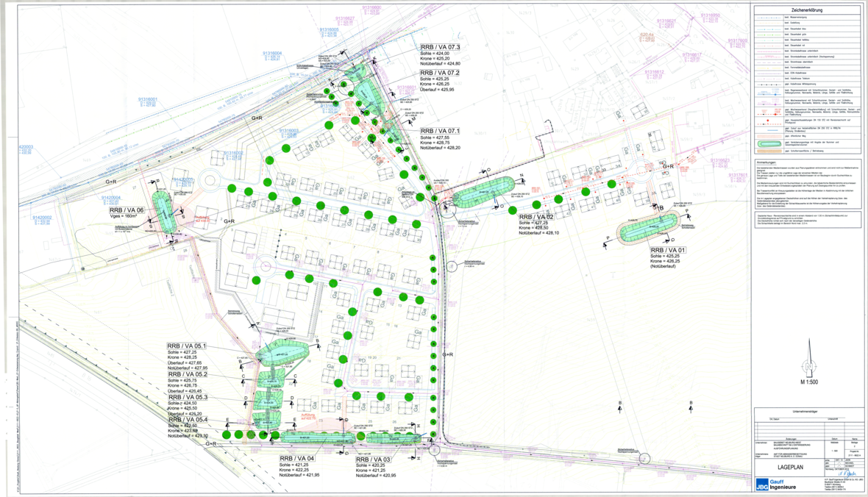Click the RRB / VA 05.2 label box
The width and height of the screenshot is (868, 497).
(187, 374)
